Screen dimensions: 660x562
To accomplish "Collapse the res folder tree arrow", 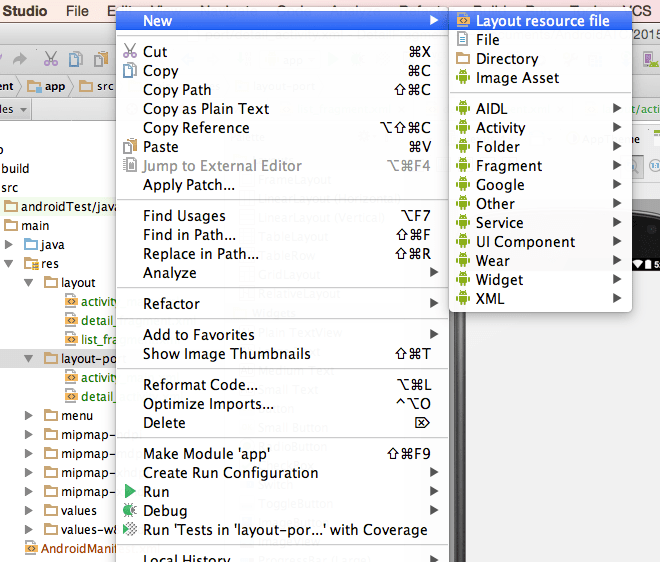I will (x=8, y=264).
